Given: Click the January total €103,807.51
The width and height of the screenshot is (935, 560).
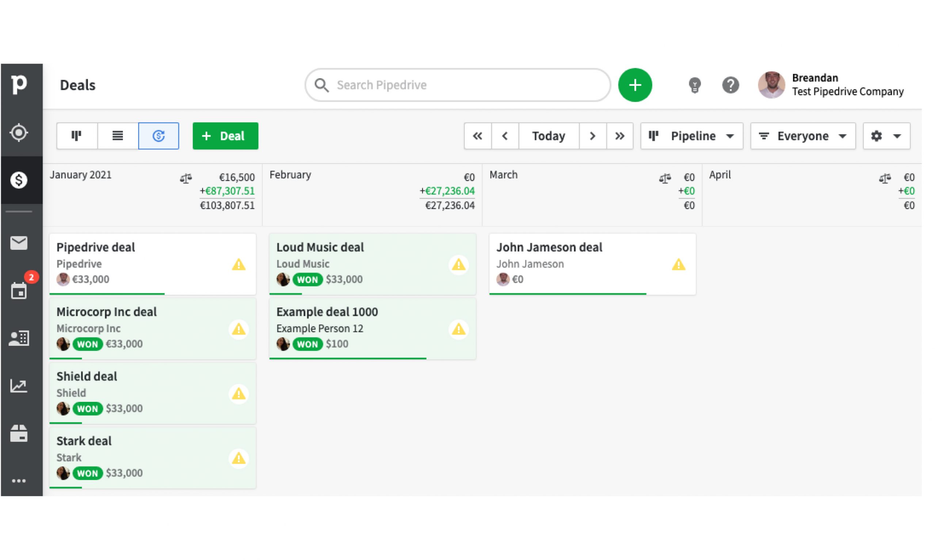Looking at the screenshot, I should (227, 205).
